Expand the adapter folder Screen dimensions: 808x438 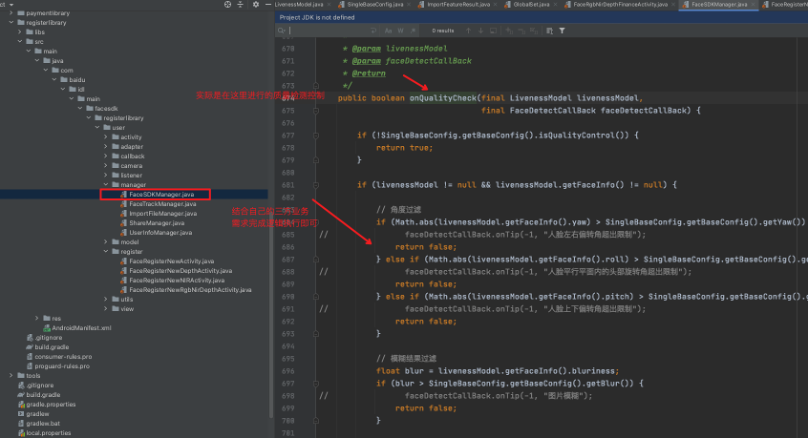coord(106,146)
